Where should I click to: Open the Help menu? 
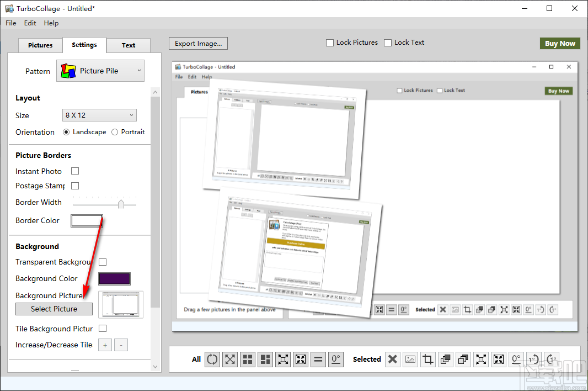[51, 23]
